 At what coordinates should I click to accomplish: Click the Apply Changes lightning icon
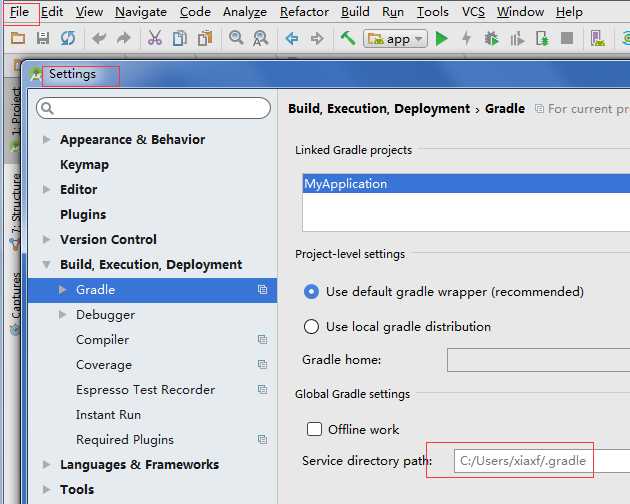466,39
